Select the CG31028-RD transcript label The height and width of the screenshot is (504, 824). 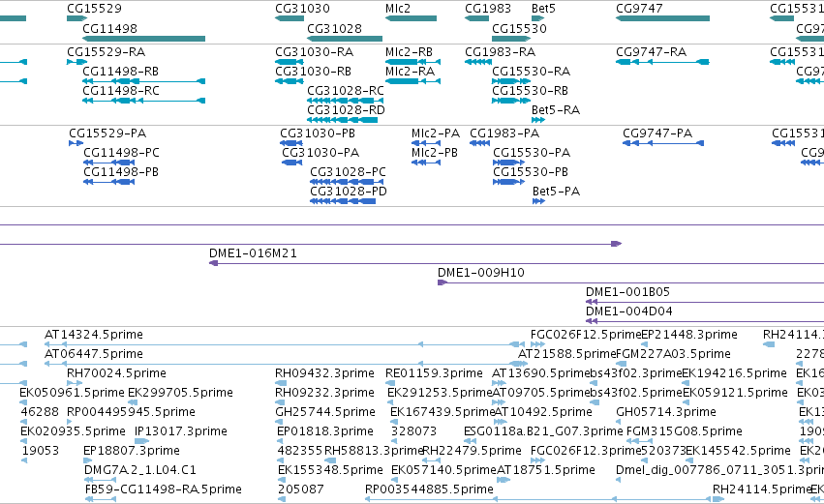coord(347,110)
